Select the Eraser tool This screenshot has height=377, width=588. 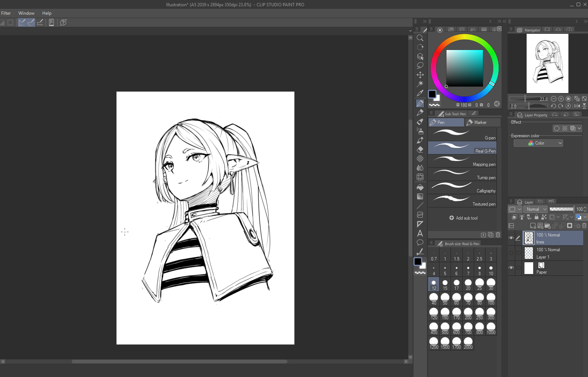[420, 149]
